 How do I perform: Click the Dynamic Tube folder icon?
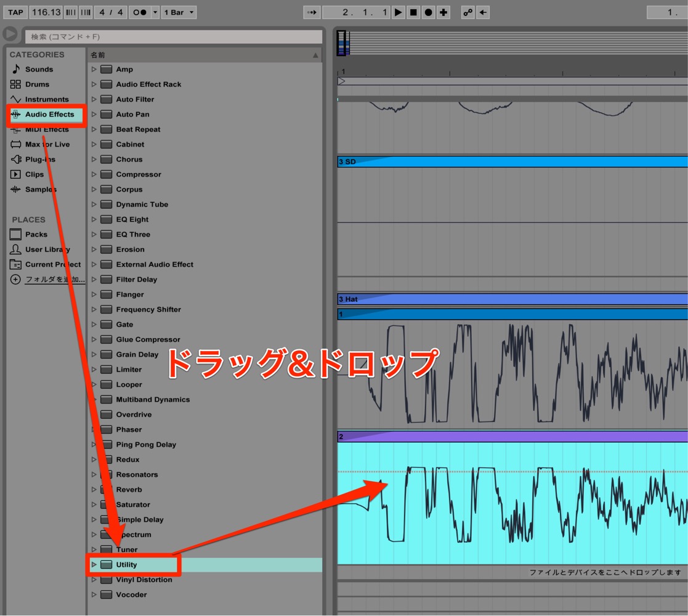(106, 205)
